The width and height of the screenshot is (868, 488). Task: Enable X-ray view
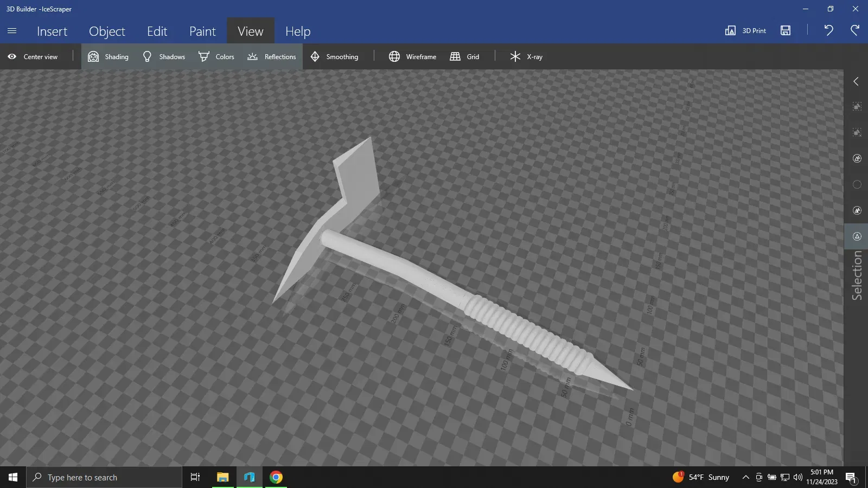526,56
